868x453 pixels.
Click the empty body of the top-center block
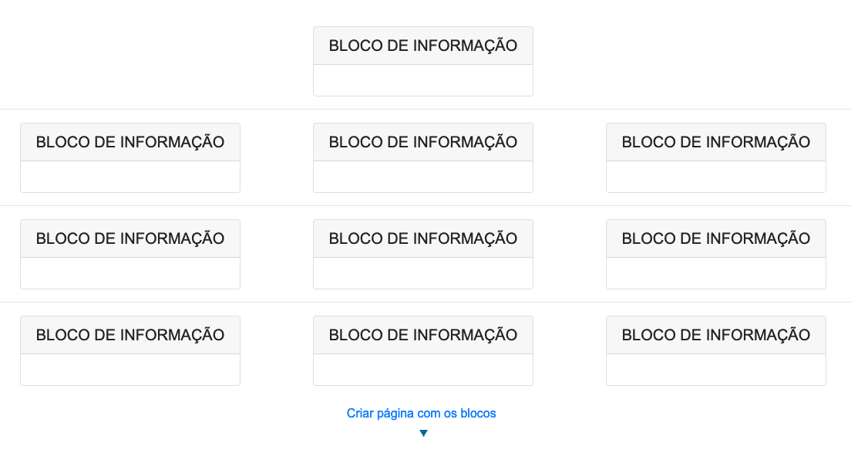(422, 80)
